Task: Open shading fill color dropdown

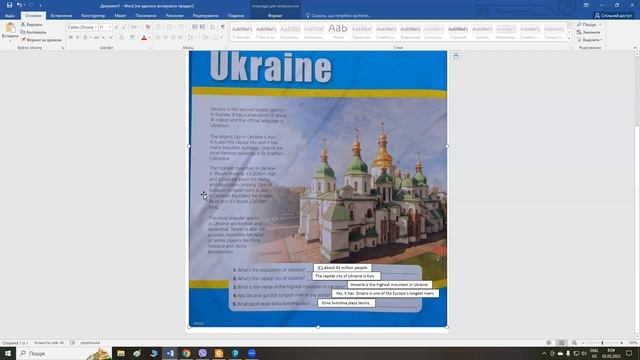Action: 210,38
